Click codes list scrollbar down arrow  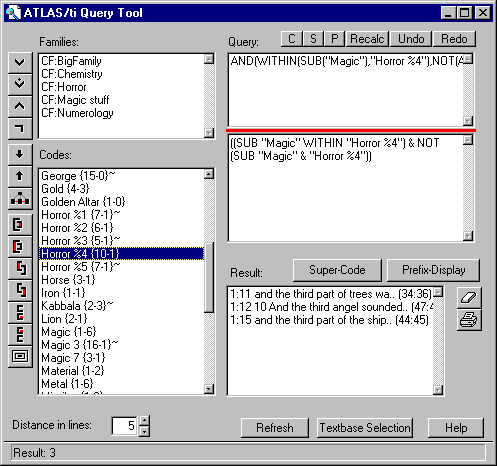209,389
